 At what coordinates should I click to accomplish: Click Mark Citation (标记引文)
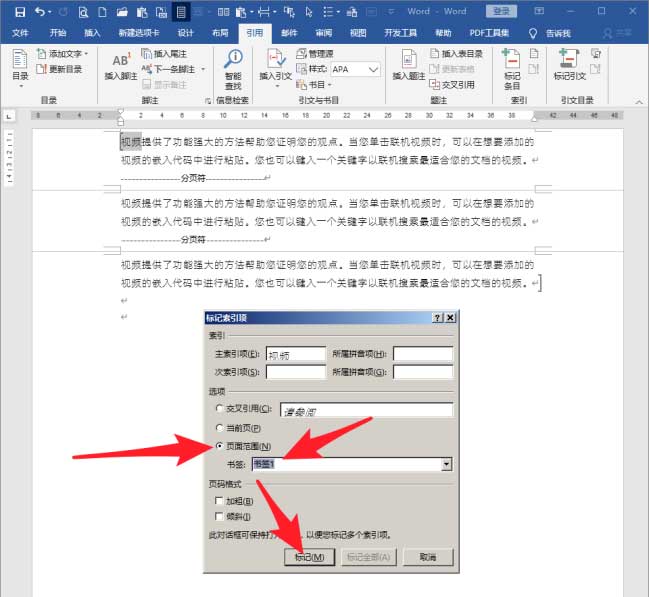[x=570, y=65]
